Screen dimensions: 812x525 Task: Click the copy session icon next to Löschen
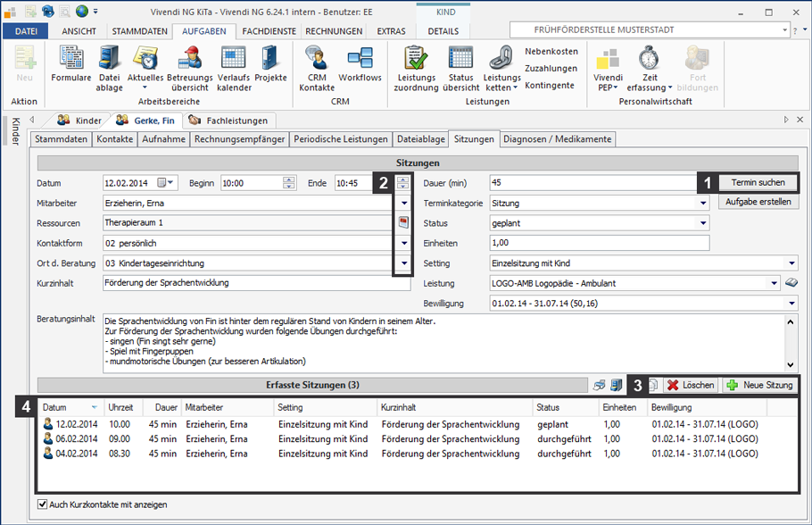pos(653,385)
